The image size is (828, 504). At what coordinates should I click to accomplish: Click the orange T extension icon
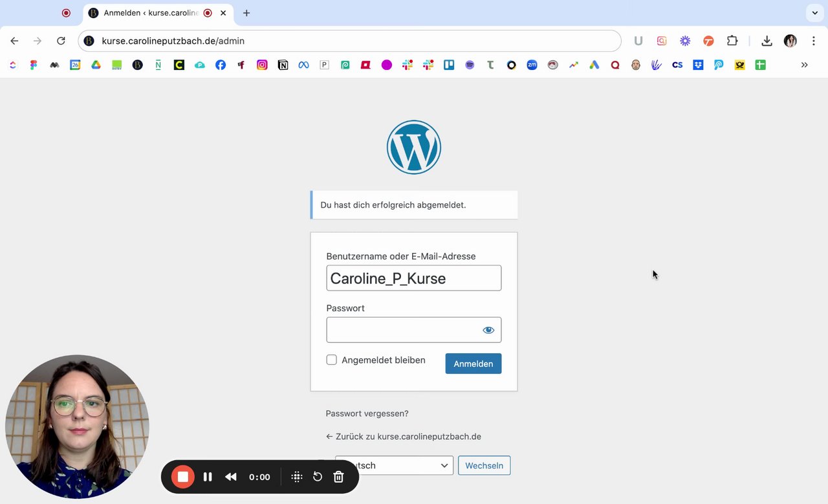click(x=708, y=41)
